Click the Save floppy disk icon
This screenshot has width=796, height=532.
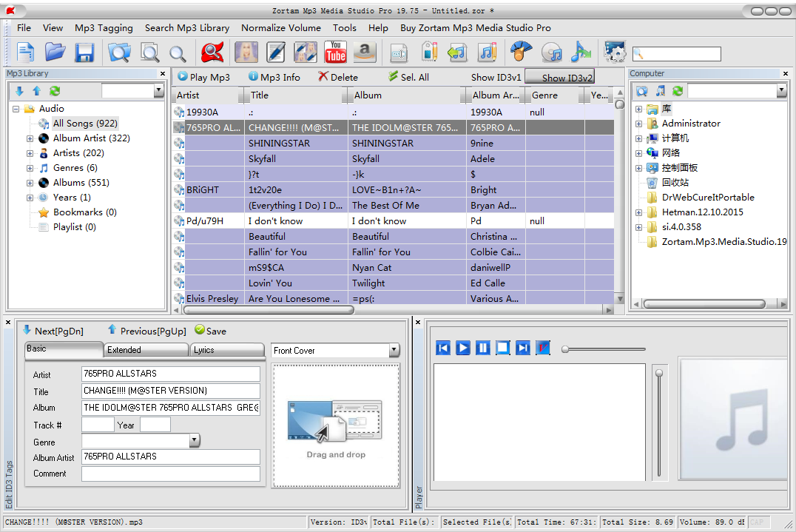tap(84, 52)
